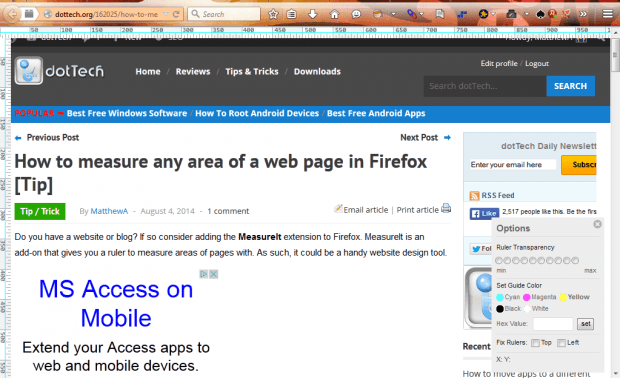Viewport: 620px width, 378px height.
Task: Open the Tips & Tricks menu item
Action: click(252, 72)
